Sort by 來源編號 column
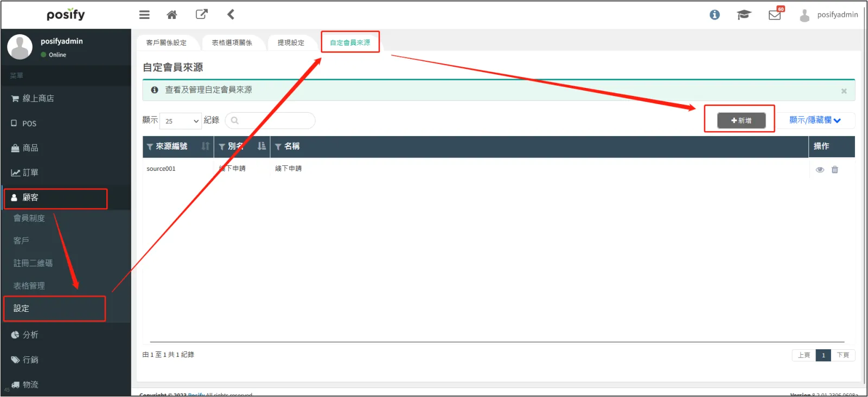Screen dimensions: 868x397 point(205,146)
